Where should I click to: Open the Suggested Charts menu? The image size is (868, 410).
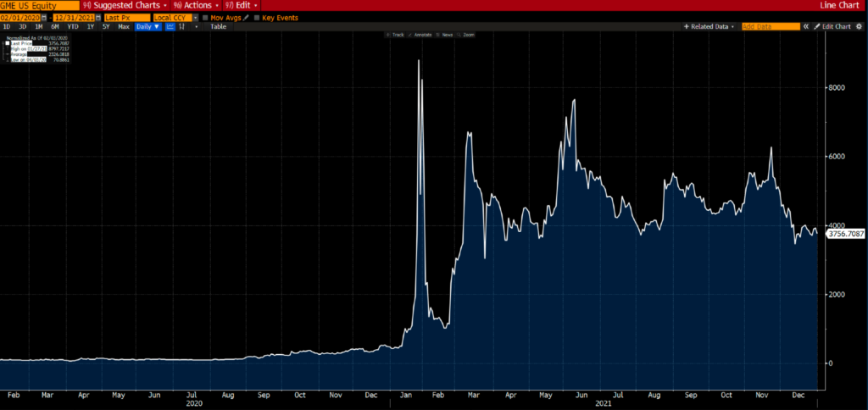tap(125, 5)
